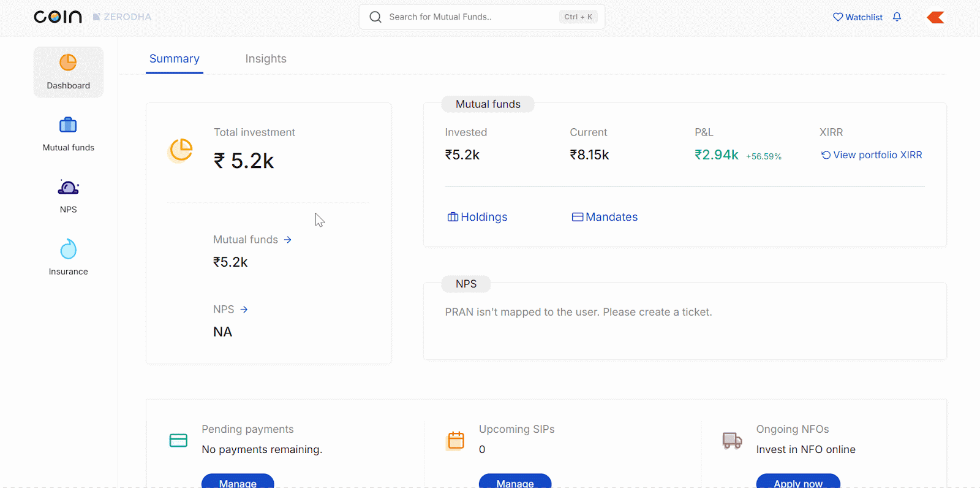
Task: Focus the Search for Mutual Funds field
Action: coord(466,17)
